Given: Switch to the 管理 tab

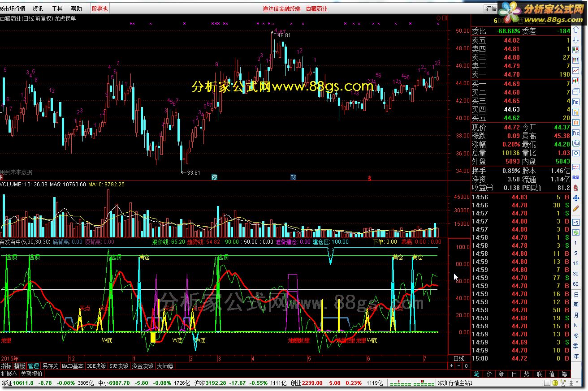Looking at the screenshot, I should 33,366.
